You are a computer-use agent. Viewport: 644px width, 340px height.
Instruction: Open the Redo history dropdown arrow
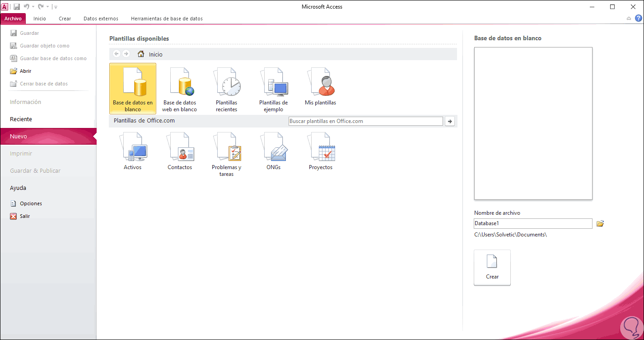47,7
